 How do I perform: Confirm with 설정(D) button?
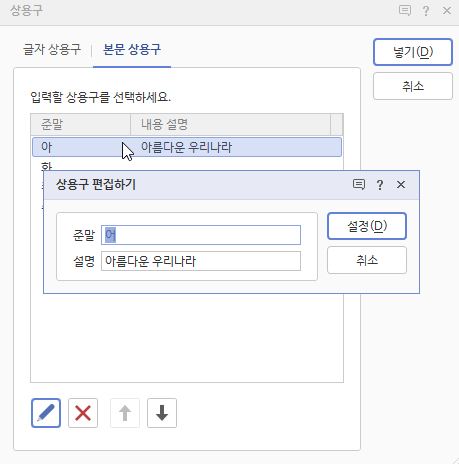point(367,226)
